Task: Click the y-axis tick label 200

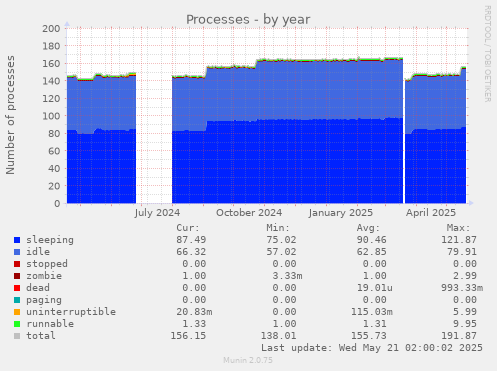Action: click(x=51, y=29)
